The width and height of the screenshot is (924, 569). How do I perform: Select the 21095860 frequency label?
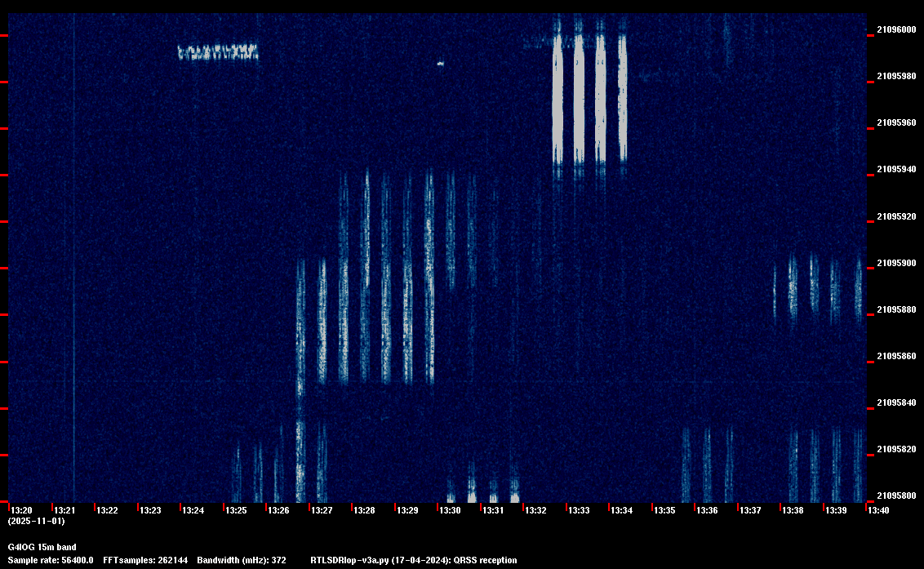897,356
